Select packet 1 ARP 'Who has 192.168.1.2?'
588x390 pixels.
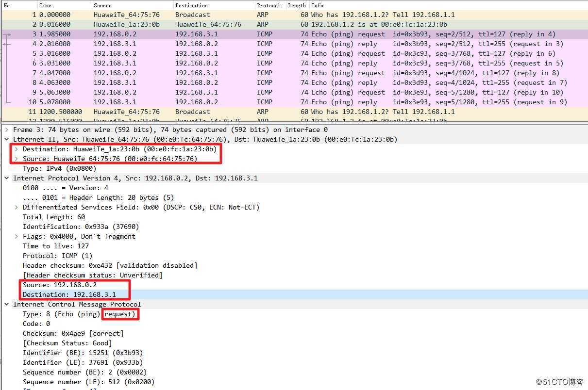[294, 15]
